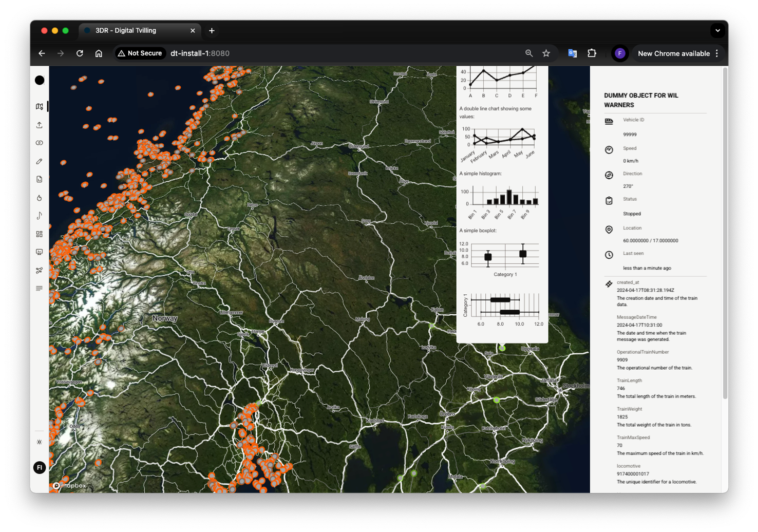Open a new browser tab
Screen dimensions: 758x532
212,31
